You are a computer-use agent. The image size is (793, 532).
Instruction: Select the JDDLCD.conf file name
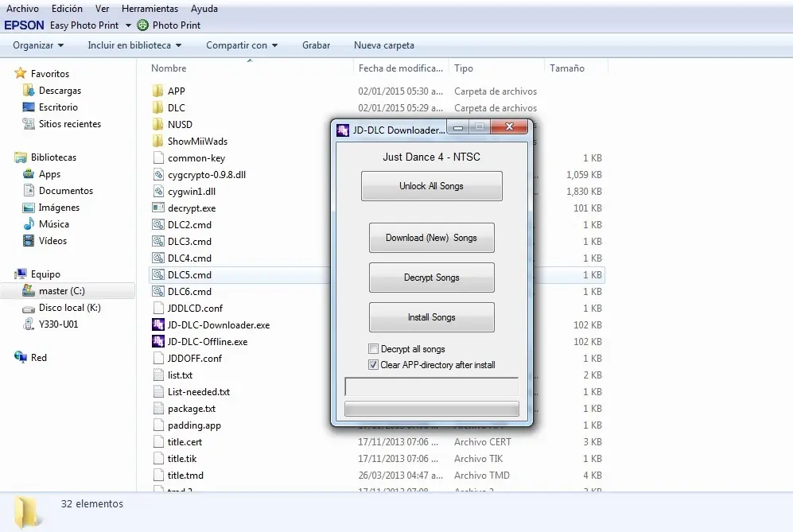[195, 308]
